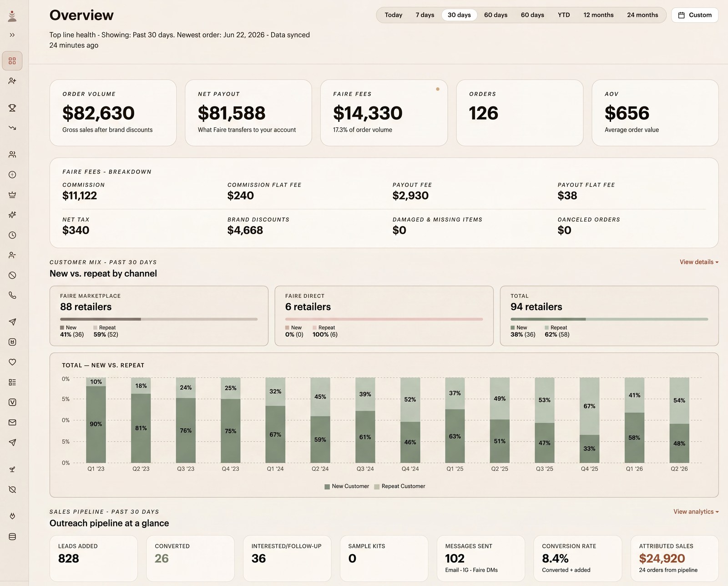Open the crown icon in sidebar
Image resolution: width=728 pixels, height=586 pixels.
[12, 195]
